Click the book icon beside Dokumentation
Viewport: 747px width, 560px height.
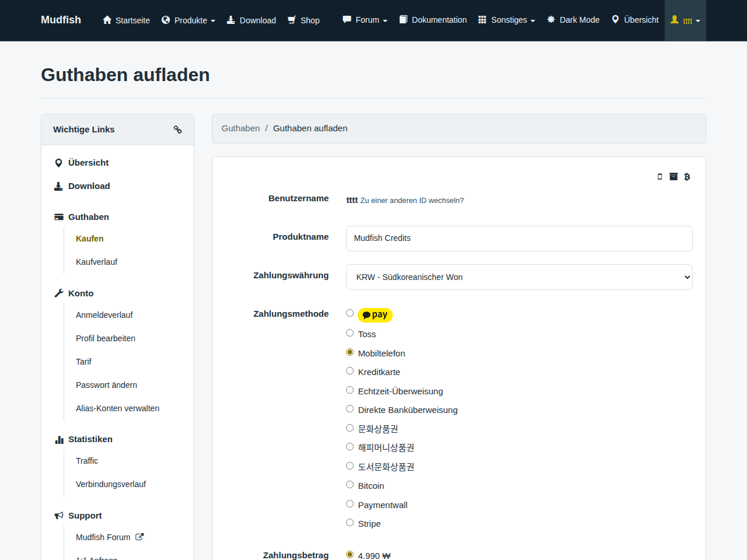click(403, 19)
